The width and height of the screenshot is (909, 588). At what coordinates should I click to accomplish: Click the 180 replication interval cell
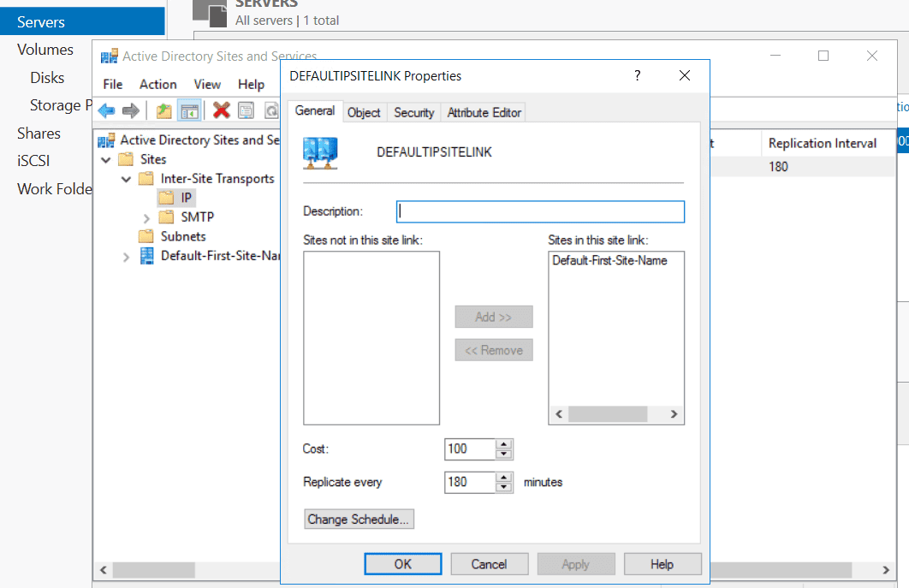click(778, 167)
